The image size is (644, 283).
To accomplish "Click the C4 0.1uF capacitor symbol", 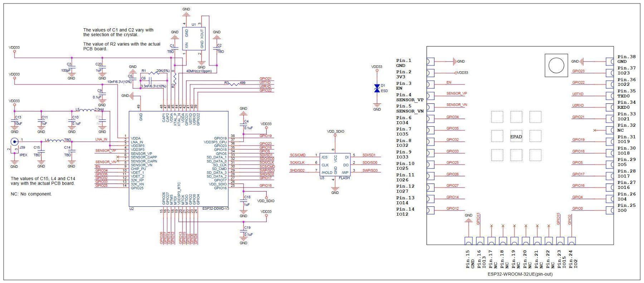I will pos(244,125).
